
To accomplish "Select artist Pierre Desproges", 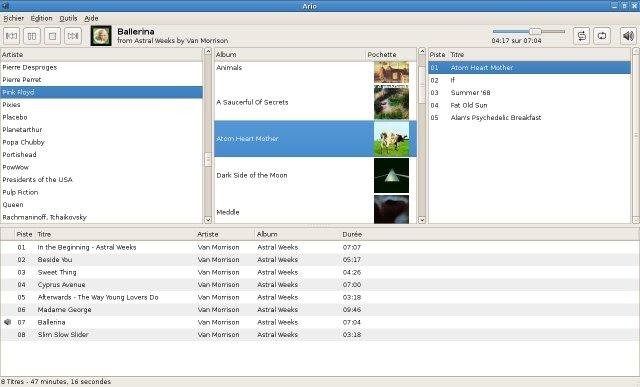I will 101,67.
